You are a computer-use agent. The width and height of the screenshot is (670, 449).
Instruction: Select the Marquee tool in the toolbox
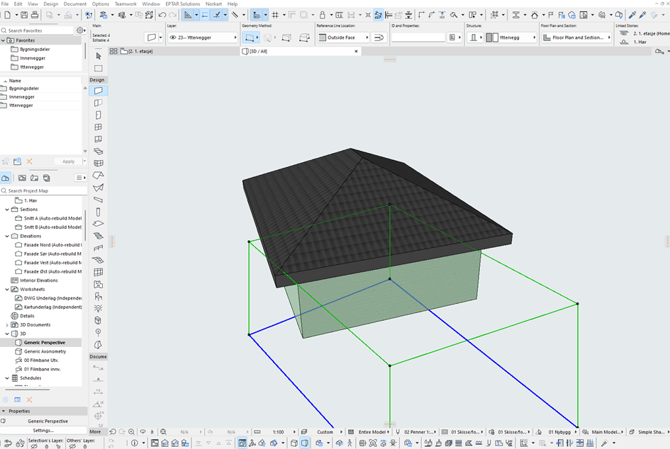(98, 68)
